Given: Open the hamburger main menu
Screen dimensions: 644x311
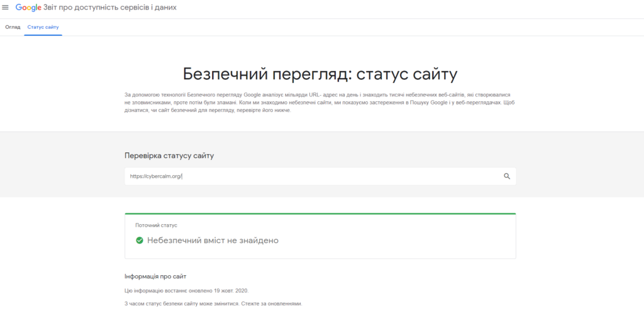Looking at the screenshot, I should pyautogui.click(x=5, y=8).
